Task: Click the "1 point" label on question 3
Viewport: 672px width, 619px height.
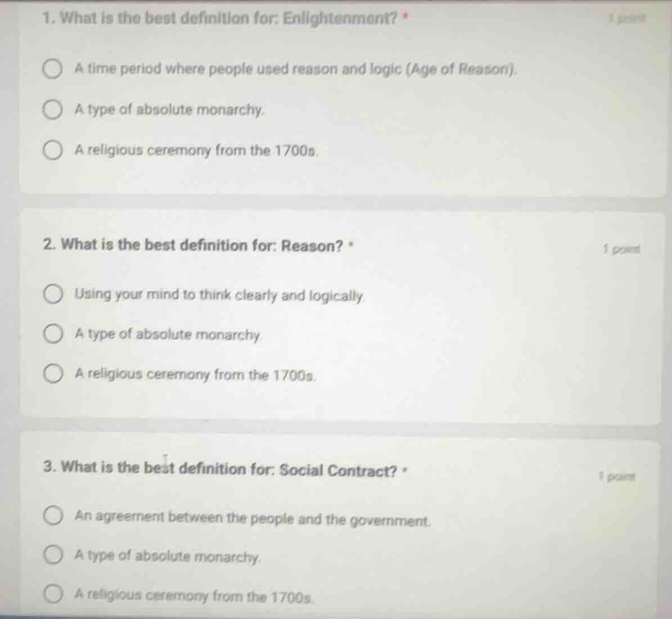Action: click(x=617, y=476)
